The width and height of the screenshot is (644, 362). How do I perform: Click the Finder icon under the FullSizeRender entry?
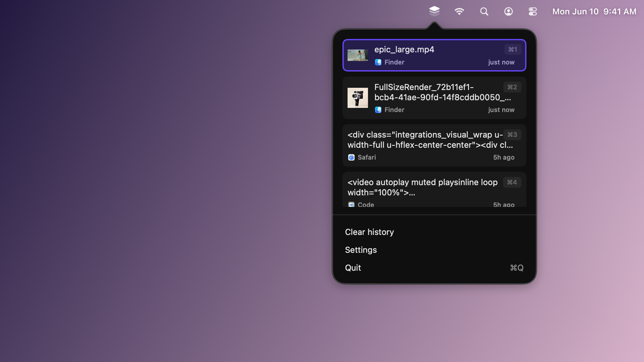click(x=378, y=110)
